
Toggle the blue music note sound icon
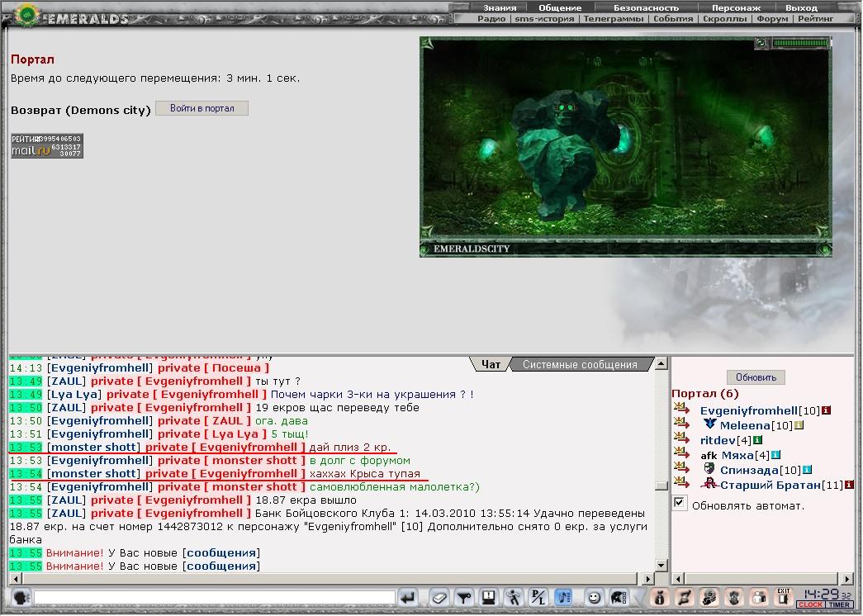[x=563, y=597]
